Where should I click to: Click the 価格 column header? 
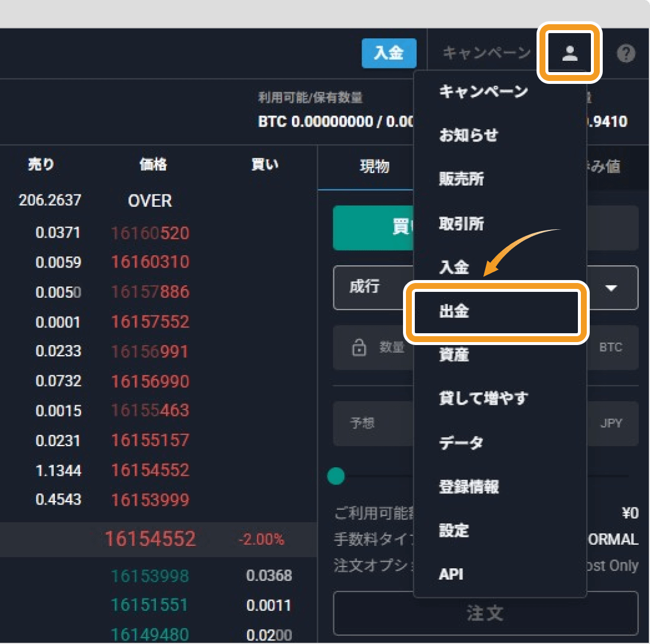pyautogui.click(x=153, y=164)
